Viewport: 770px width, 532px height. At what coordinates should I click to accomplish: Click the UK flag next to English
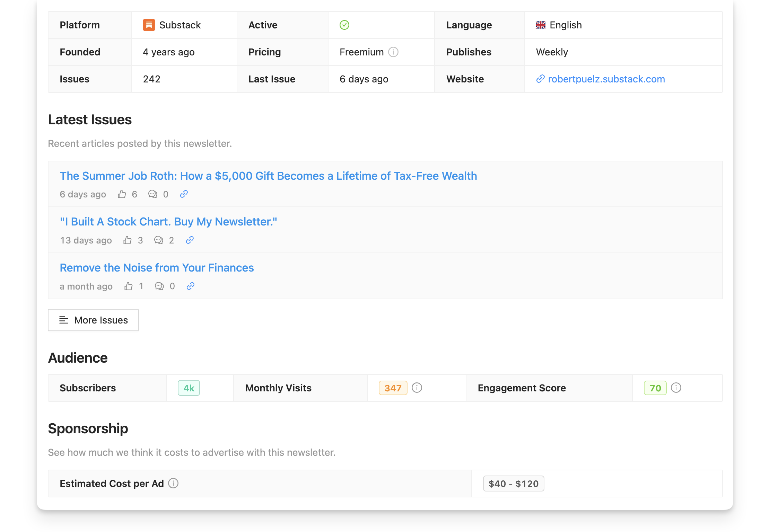tap(540, 25)
